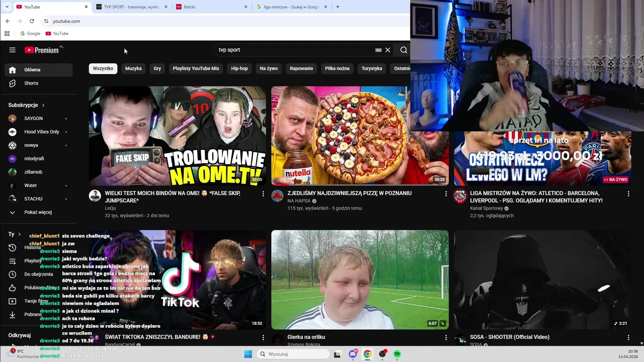Select the Hip-hop filter chip

[239, 68]
